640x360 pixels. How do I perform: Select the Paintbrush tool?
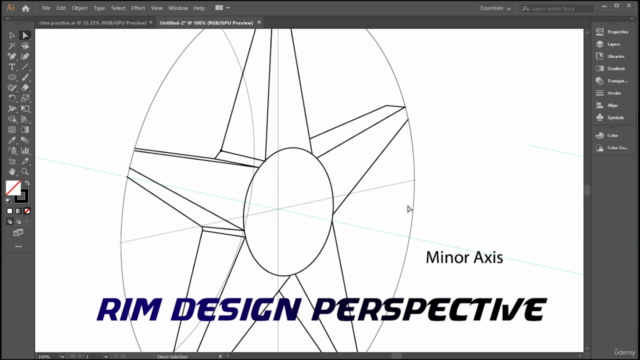(25, 77)
